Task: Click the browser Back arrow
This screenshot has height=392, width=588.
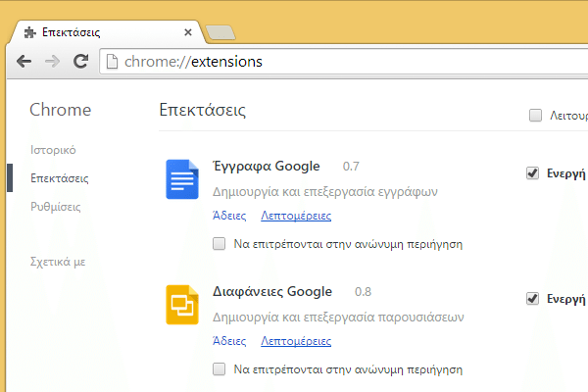Action: click(x=24, y=61)
